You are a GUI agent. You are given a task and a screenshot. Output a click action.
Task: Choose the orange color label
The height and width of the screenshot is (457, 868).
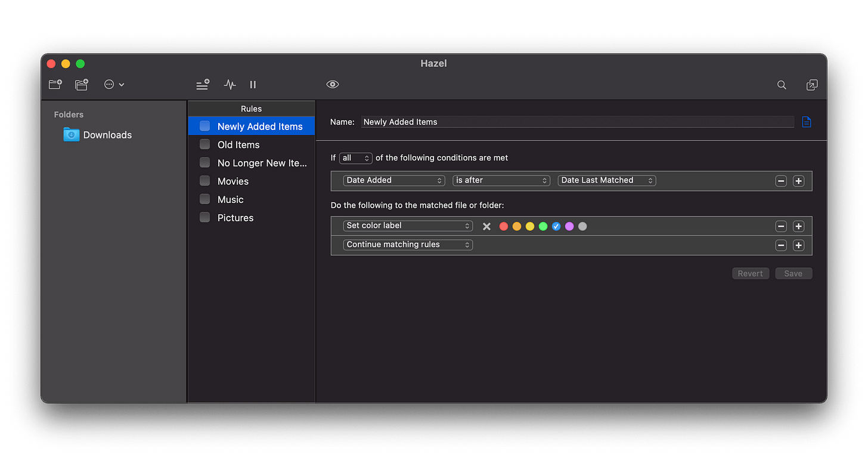point(517,226)
